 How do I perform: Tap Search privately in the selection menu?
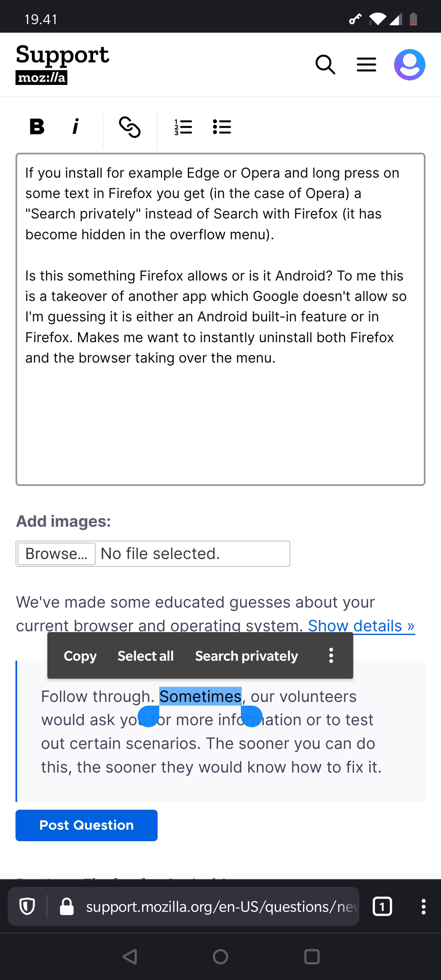point(247,656)
